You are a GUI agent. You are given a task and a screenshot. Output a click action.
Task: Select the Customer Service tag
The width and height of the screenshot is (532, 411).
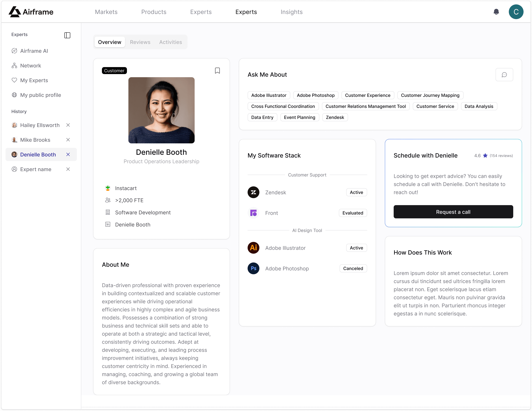click(435, 106)
